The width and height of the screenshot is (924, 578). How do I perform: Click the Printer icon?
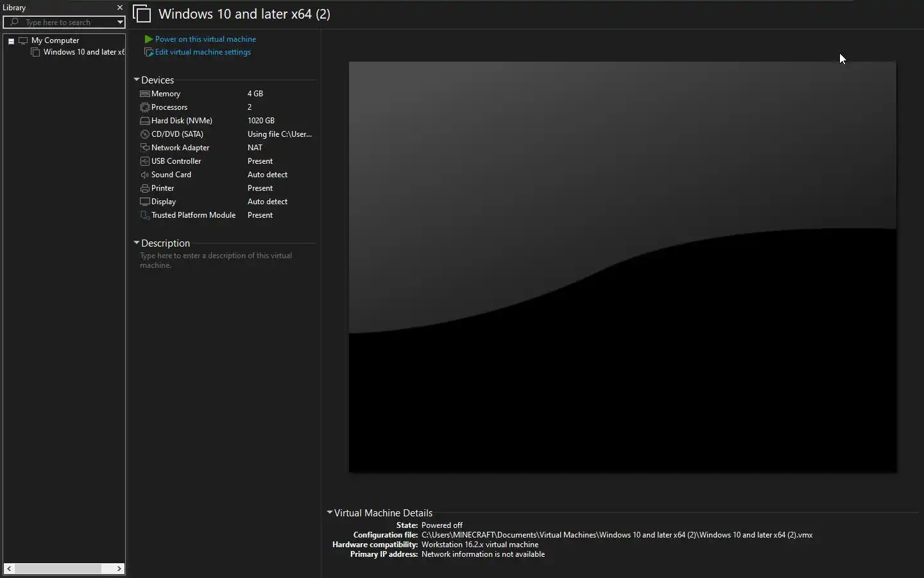(145, 188)
